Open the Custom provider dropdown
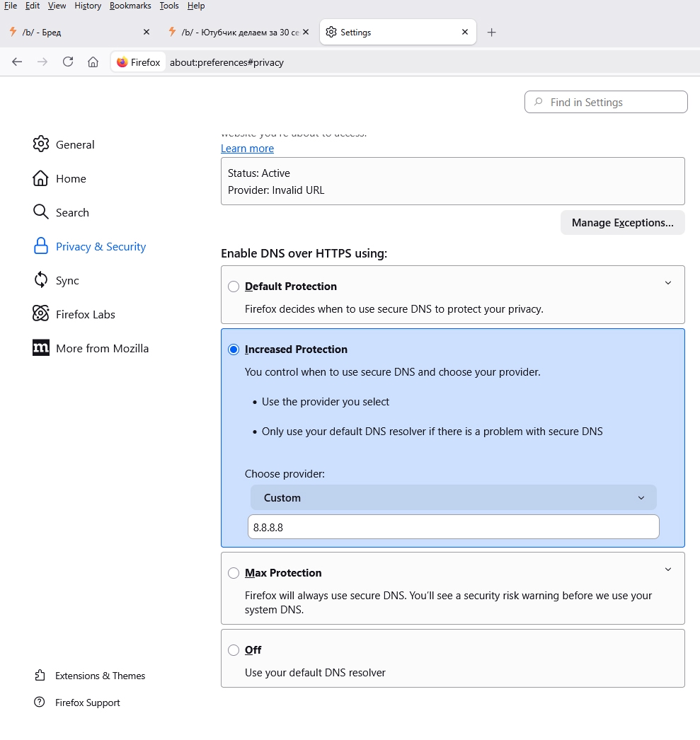700x740 pixels. [453, 497]
